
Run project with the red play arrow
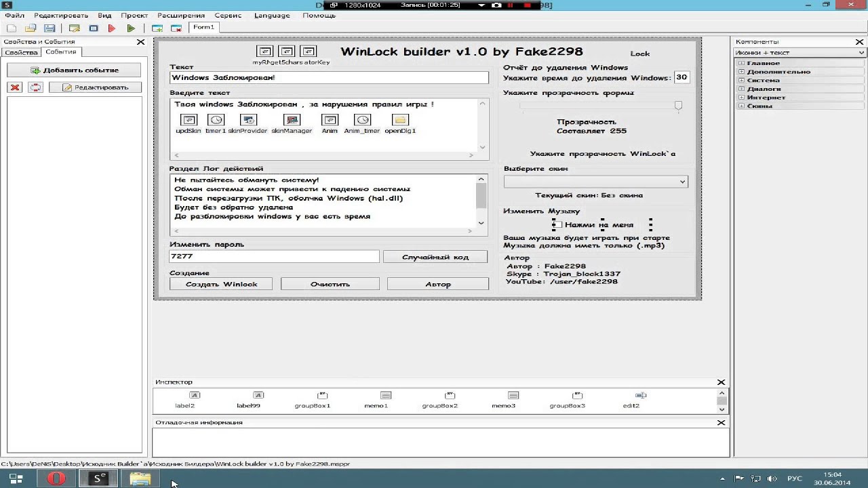pos(112,28)
